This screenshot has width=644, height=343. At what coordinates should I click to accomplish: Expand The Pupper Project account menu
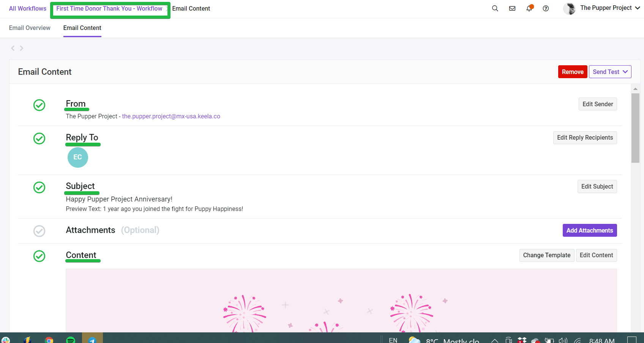coord(610,8)
